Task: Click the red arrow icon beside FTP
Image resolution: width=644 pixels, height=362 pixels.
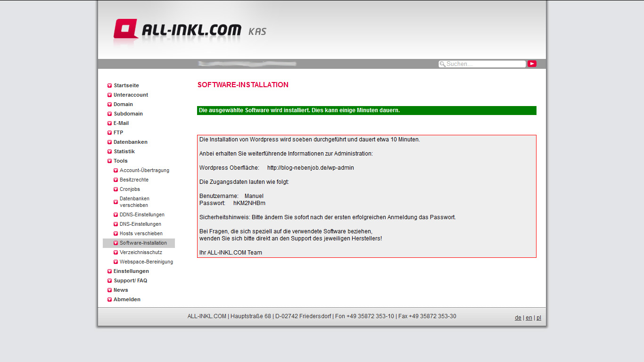Action: pyautogui.click(x=109, y=133)
